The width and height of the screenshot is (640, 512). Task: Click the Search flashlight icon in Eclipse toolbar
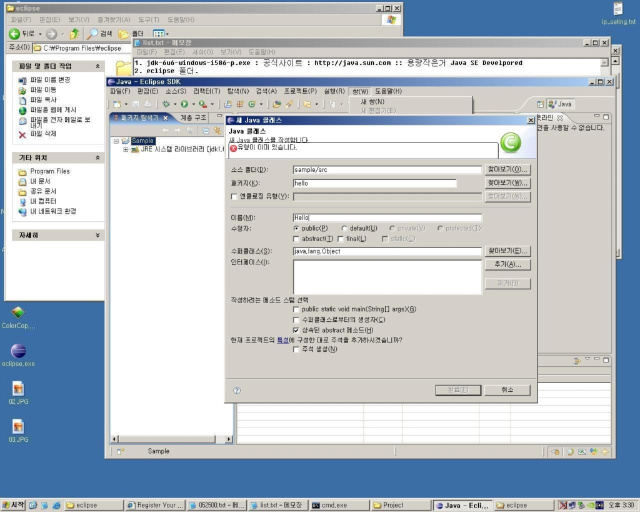pos(289,104)
